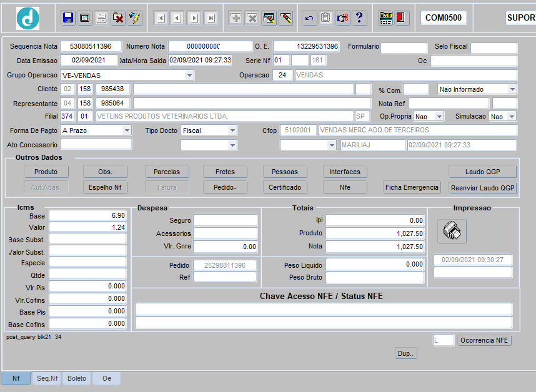Switch to the Nf tab
This screenshot has height=392, width=536.
click(x=16, y=378)
